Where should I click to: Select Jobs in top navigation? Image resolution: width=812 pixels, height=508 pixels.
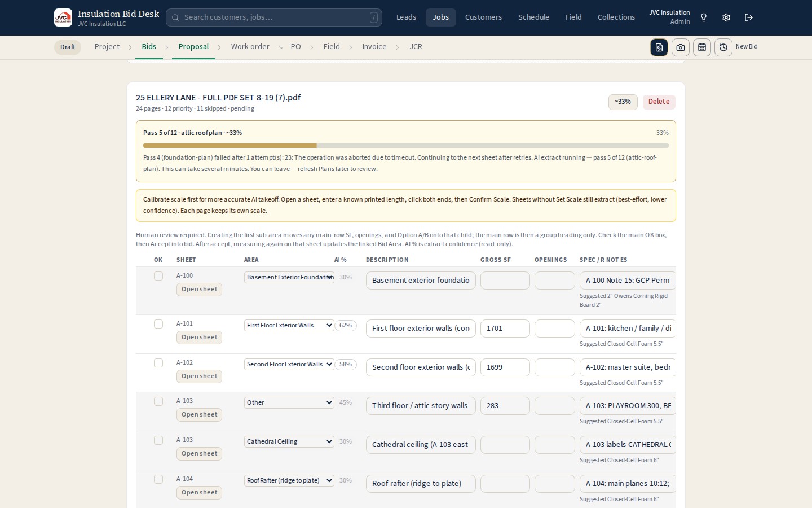coord(441,17)
